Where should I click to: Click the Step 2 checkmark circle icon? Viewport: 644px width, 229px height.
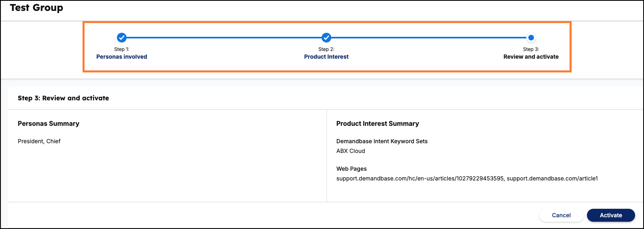(x=326, y=38)
